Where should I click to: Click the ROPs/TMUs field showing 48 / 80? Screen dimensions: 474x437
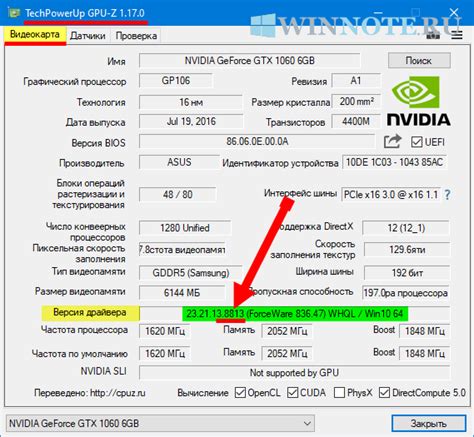coord(177,194)
